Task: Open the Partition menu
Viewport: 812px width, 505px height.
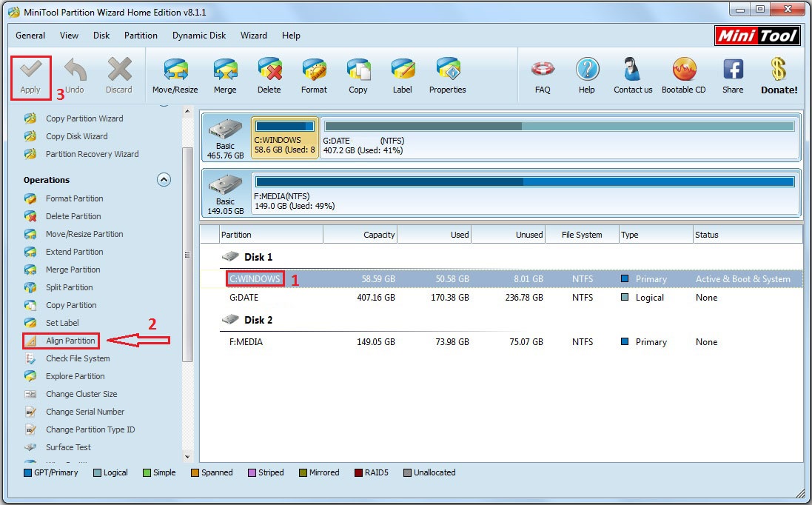Action: [x=141, y=36]
